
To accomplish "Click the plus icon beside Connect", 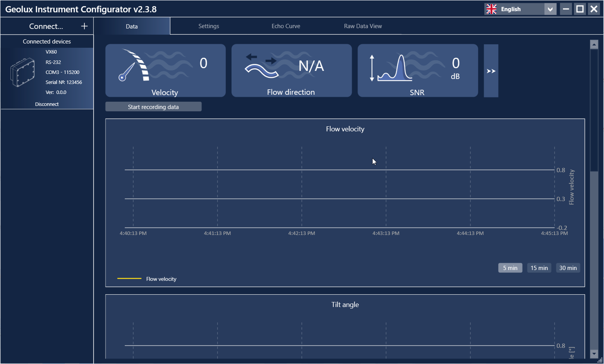I will [84, 26].
